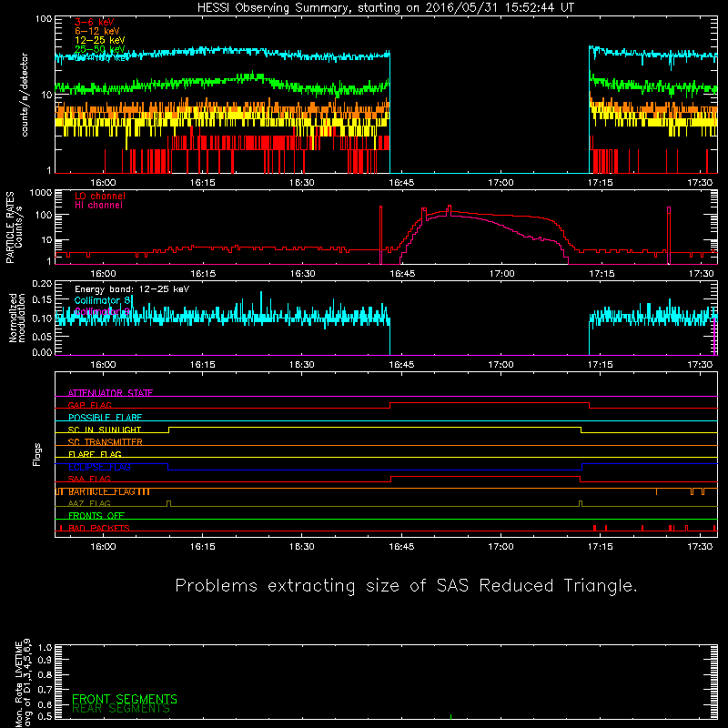728x728 pixels.
Task: Click '16:45' time label under flags plot
Action: (401, 547)
